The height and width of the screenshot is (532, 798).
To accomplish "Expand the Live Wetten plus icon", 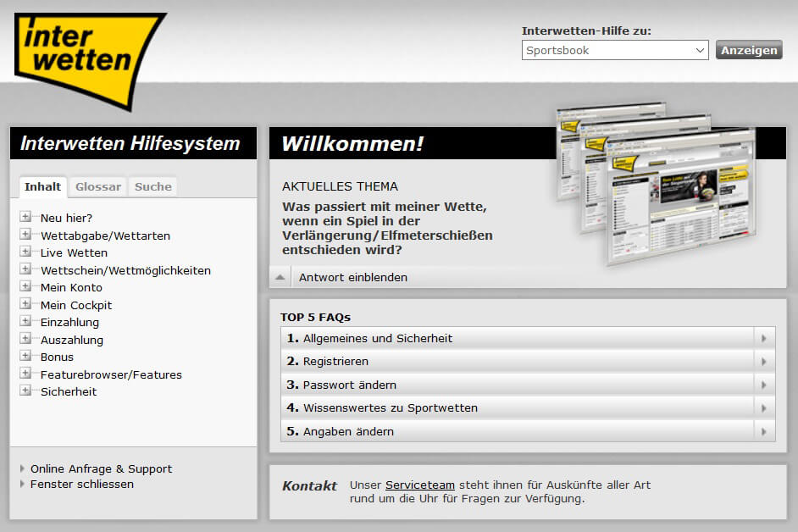I will pyautogui.click(x=25, y=252).
